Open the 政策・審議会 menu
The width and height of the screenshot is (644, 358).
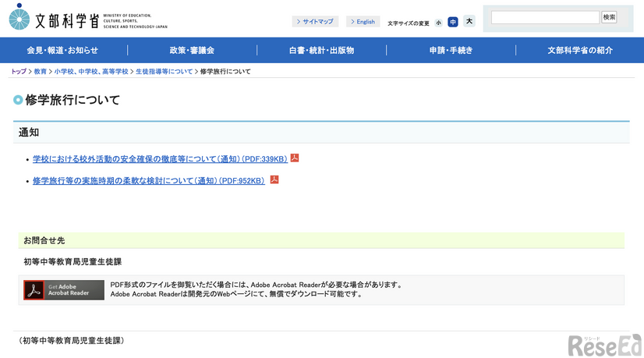192,50
